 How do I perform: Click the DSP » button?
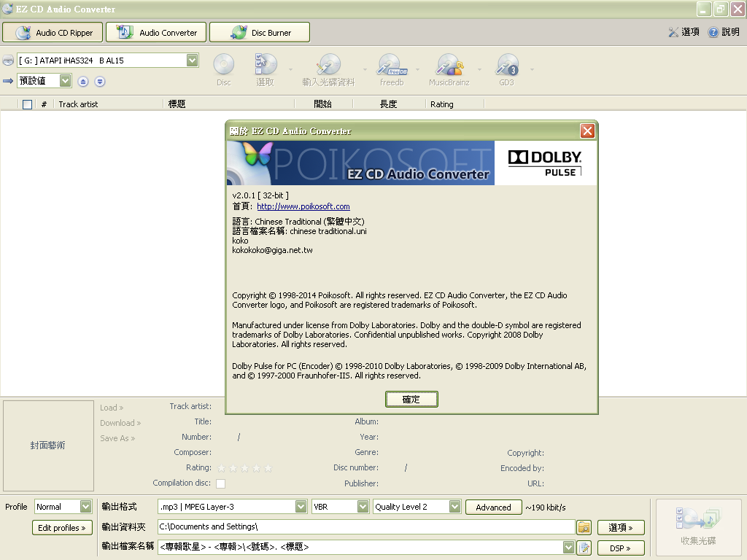pyautogui.click(x=621, y=548)
